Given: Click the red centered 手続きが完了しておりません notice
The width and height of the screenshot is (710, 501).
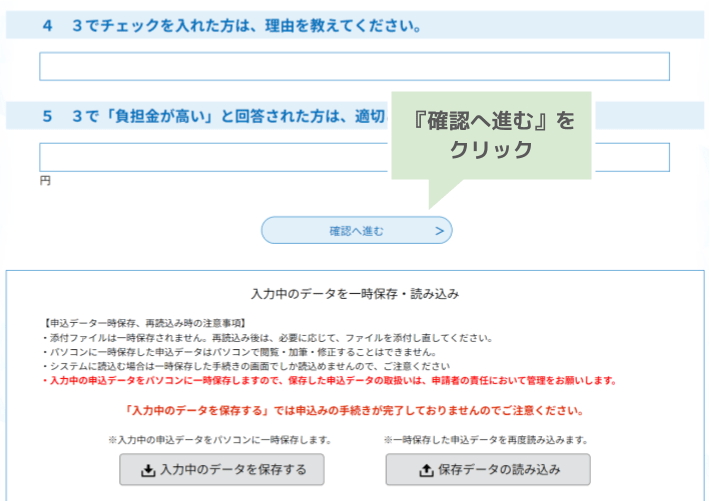Looking at the screenshot, I should (354, 411).
